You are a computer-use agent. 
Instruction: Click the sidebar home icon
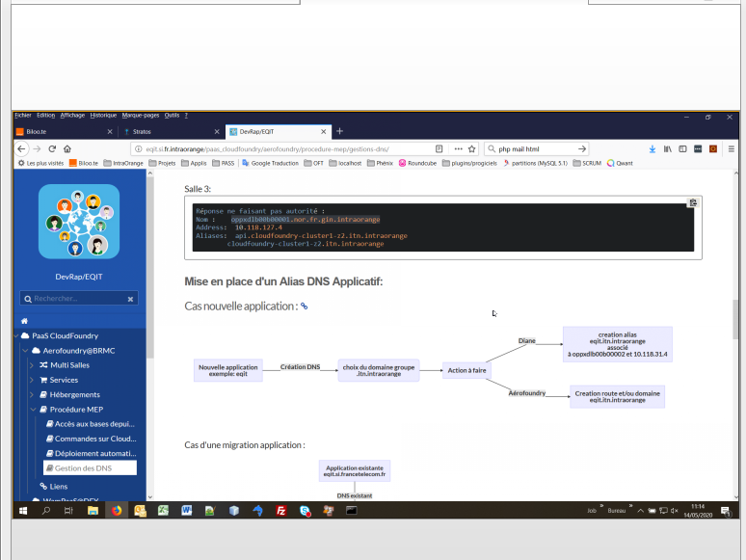(x=24, y=320)
